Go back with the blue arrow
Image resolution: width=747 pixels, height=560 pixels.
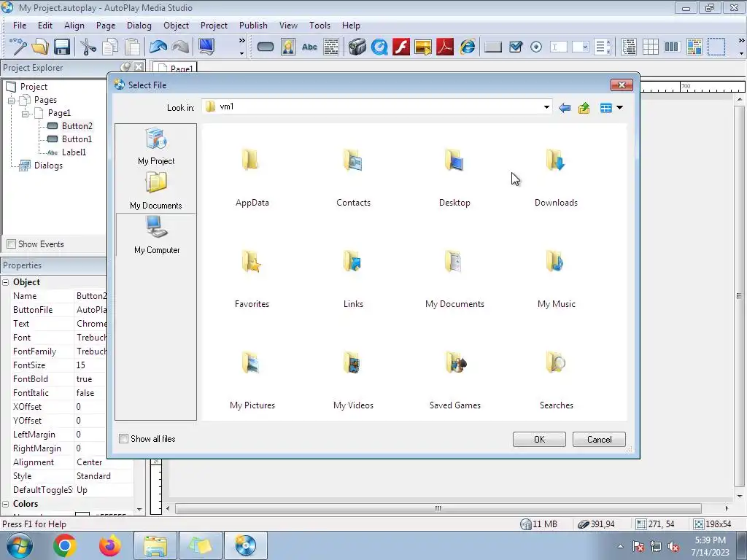click(565, 108)
